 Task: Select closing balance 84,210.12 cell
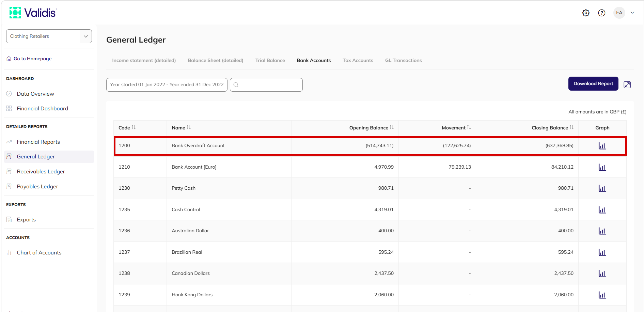tap(527, 167)
